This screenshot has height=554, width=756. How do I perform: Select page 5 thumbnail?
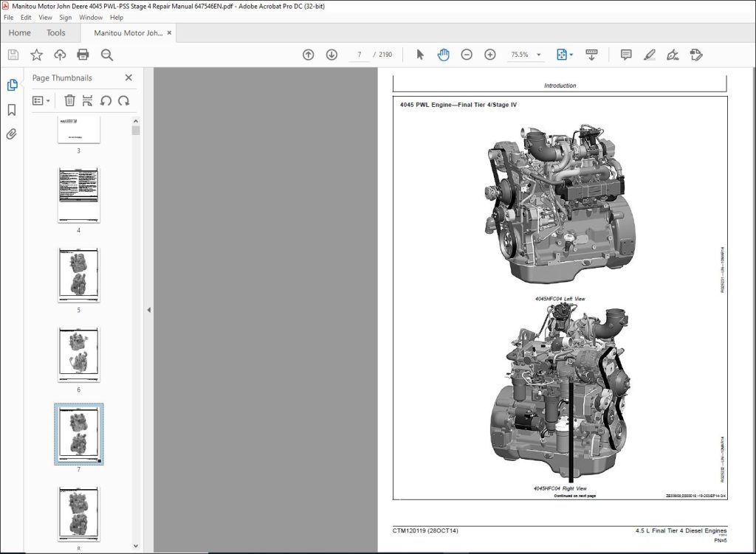(78, 275)
